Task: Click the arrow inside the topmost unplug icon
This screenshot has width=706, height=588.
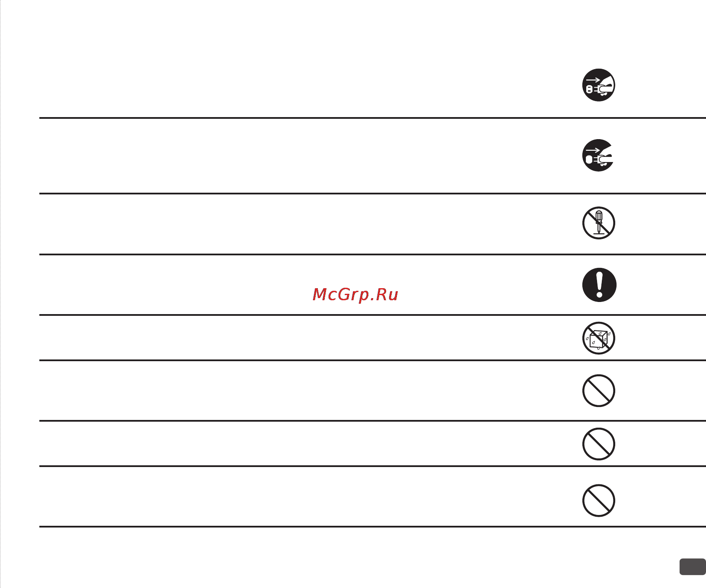Action: pyautogui.click(x=593, y=79)
